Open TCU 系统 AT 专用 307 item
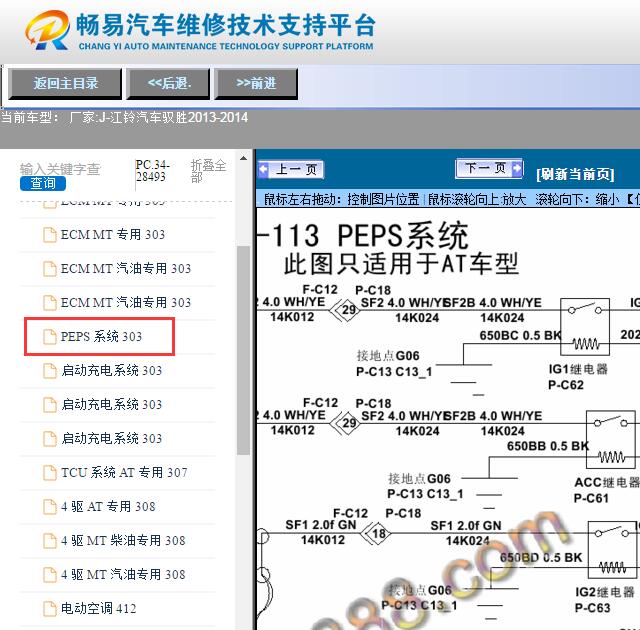The width and height of the screenshot is (640, 630). tap(124, 472)
